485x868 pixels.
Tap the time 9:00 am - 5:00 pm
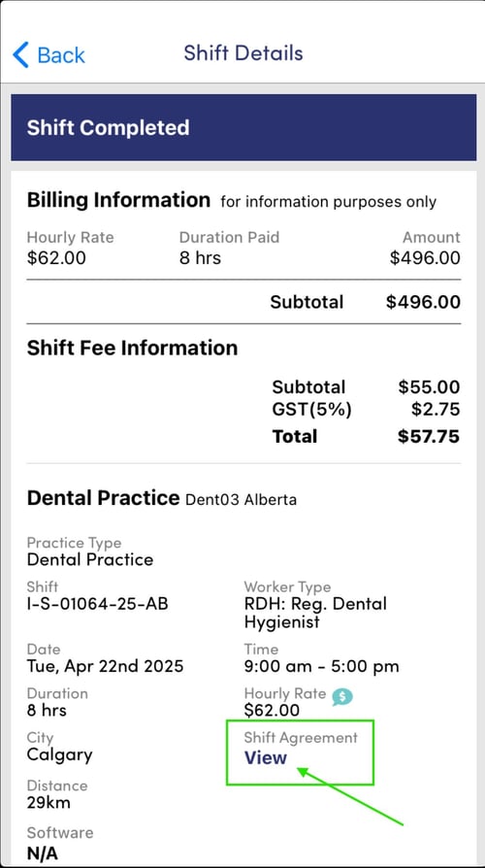(x=321, y=666)
